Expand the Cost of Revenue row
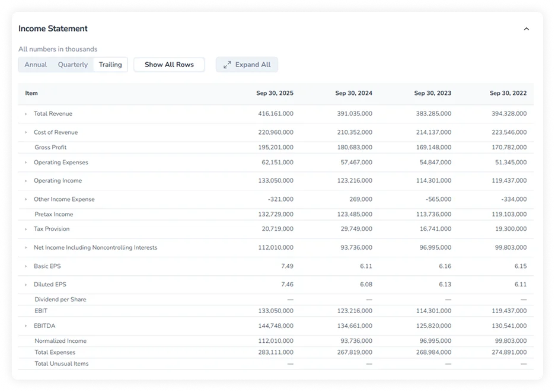 point(26,132)
